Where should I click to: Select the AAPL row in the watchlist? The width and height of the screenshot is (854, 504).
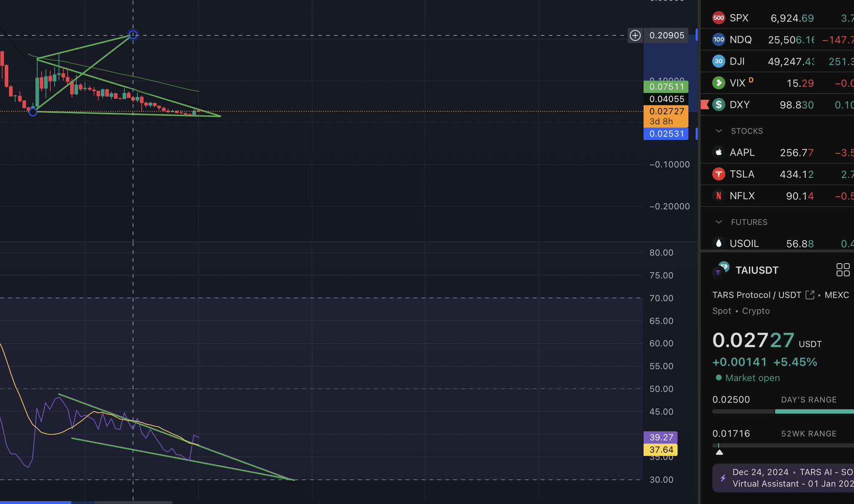point(742,153)
